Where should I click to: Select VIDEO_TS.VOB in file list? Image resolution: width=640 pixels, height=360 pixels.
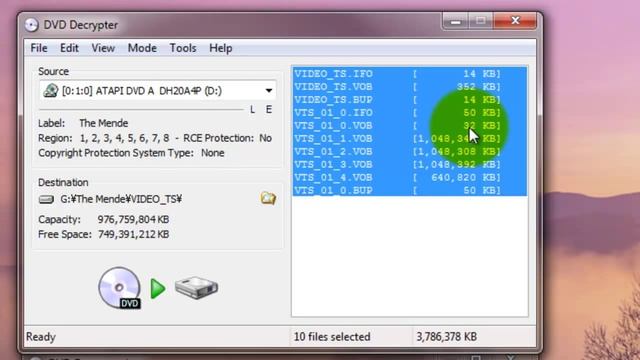click(409, 87)
